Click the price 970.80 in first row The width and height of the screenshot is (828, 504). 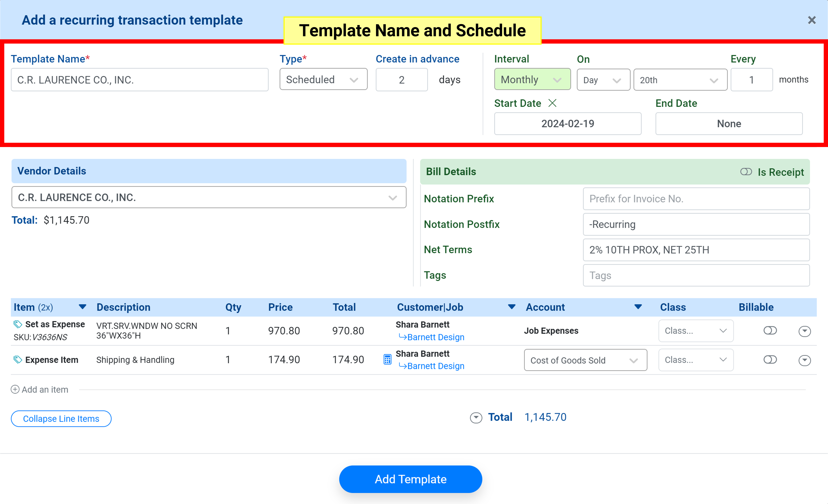pos(284,331)
